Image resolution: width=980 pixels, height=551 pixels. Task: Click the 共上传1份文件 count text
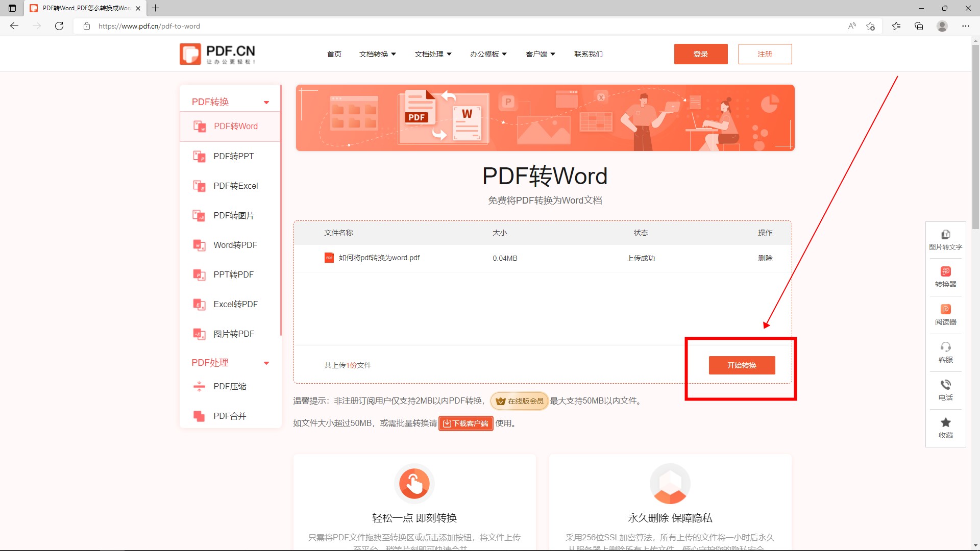(x=348, y=365)
